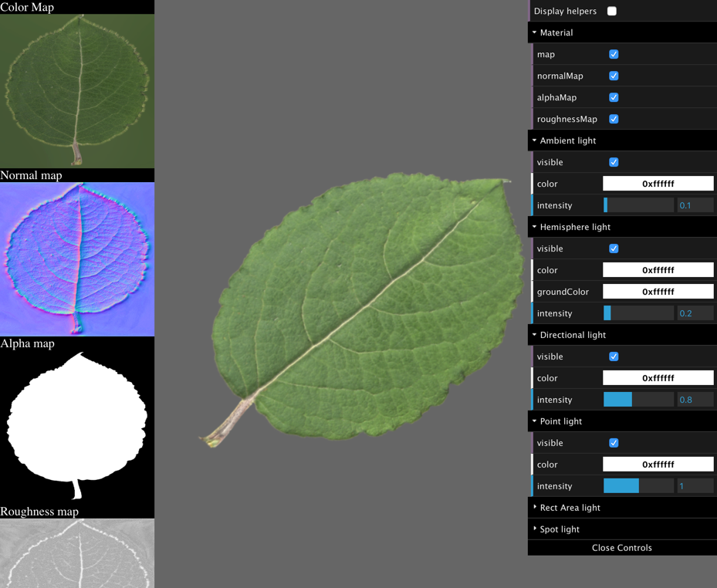Collapse the Ambient light folder

622,140
